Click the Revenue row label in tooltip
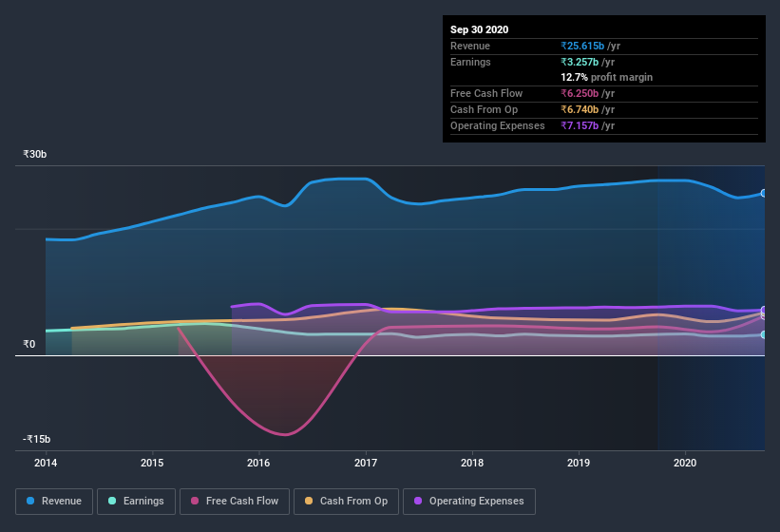780x532 pixels. point(470,46)
